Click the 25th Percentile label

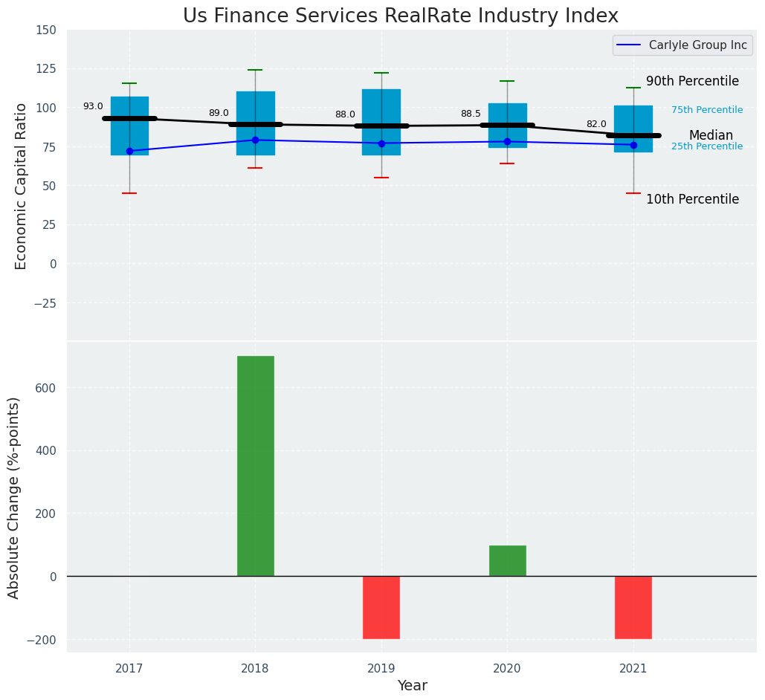(706, 146)
